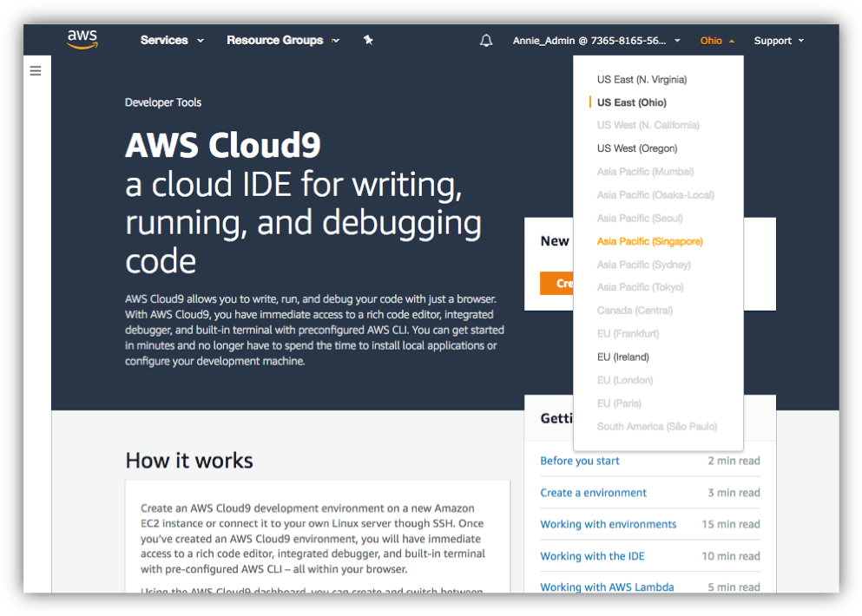Click the South America (São Paulo) entry
This screenshot has height=616, width=862.
pos(657,426)
